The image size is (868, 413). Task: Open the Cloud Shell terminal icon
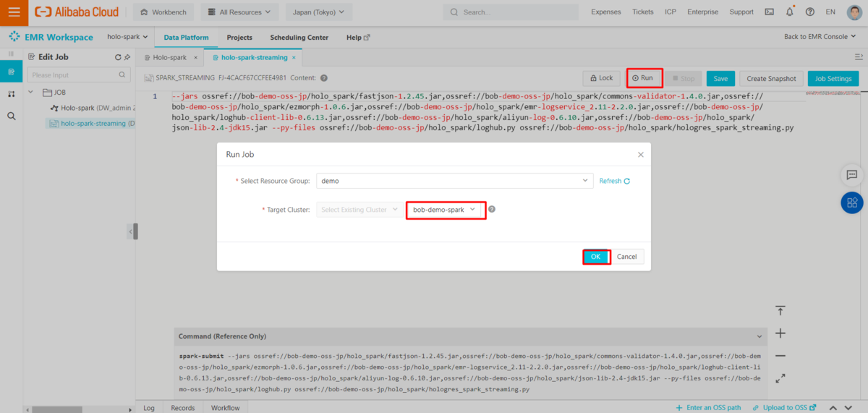click(x=769, y=12)
